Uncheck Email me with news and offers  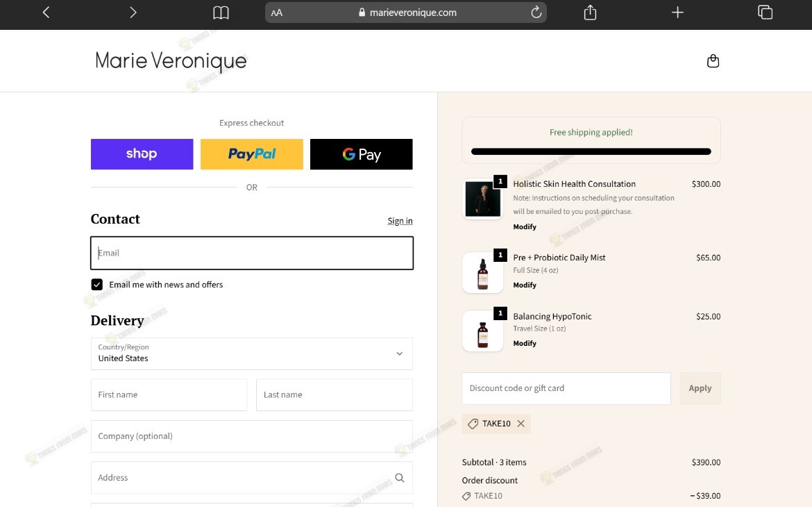coord(97,285)
